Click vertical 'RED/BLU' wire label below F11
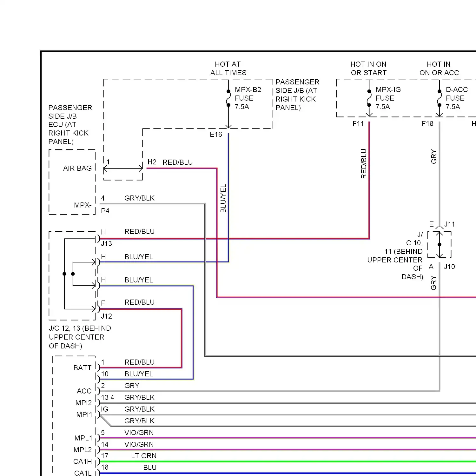Viewport: 476px width, 476px height. pyautogui.click(x=364, y=164)
